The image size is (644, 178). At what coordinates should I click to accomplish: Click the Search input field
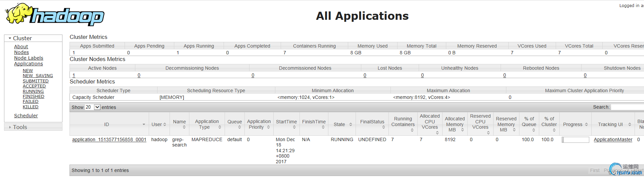tap(627, 107)
